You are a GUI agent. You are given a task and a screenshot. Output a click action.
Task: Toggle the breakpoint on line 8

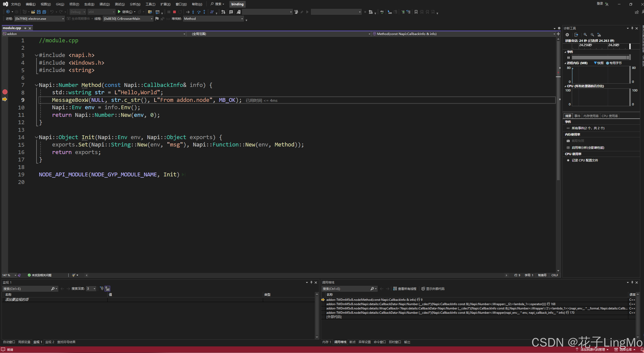pyautogui.click(x=5, y=92)
